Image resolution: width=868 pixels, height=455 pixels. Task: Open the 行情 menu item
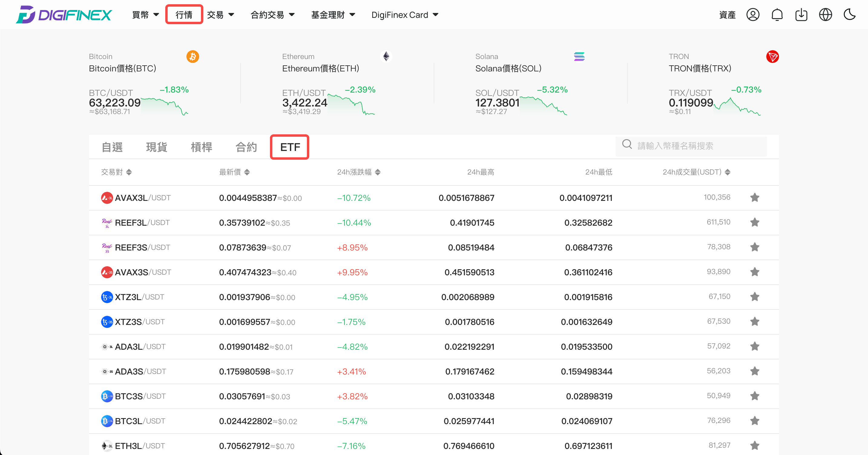tap(184, 15)
